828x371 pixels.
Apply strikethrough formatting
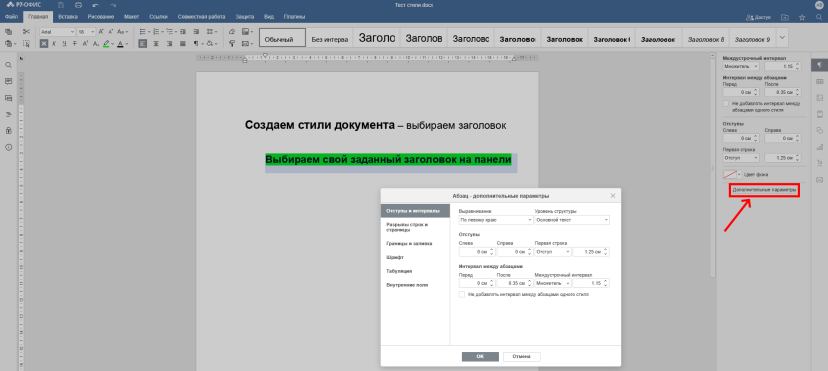[x=74, y=43]
